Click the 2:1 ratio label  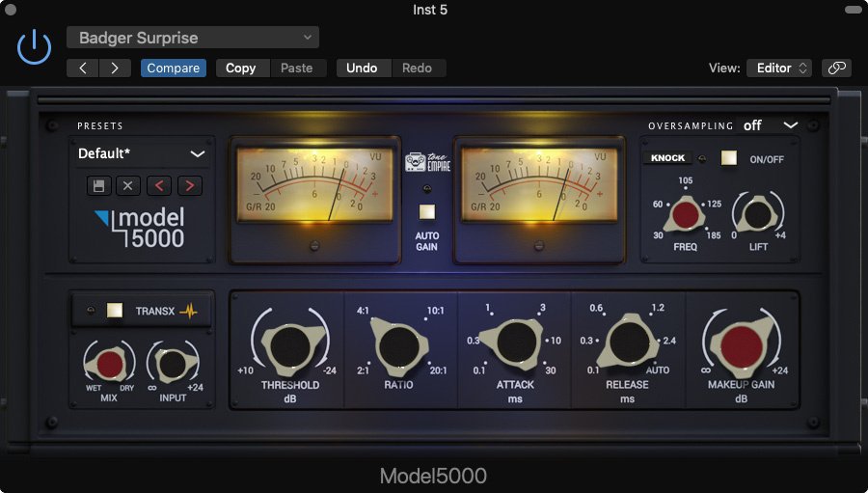(x=363, y=370)
